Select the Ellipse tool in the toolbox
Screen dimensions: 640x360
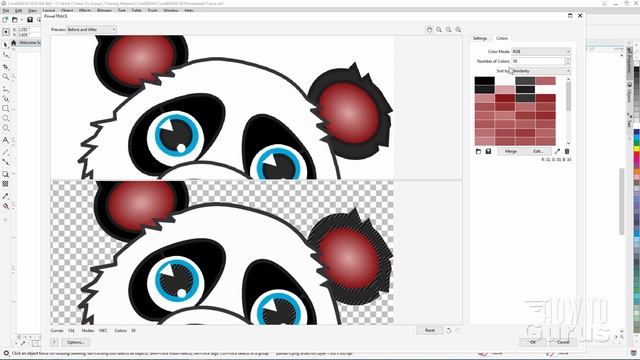6,118
